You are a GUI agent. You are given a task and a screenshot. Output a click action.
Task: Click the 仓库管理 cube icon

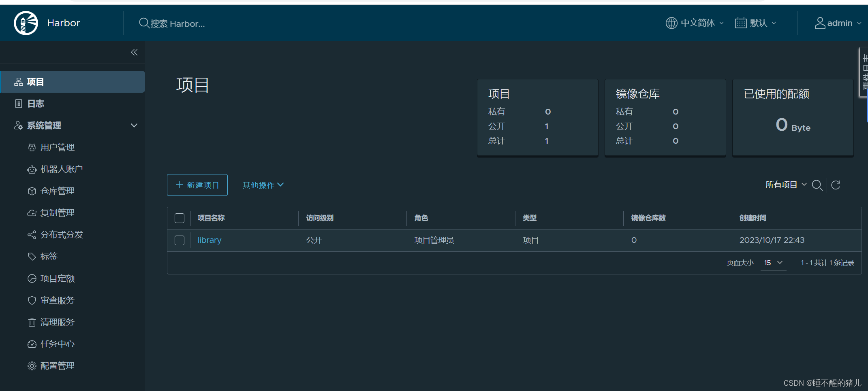pyautogui.click(x=32, y=191)
